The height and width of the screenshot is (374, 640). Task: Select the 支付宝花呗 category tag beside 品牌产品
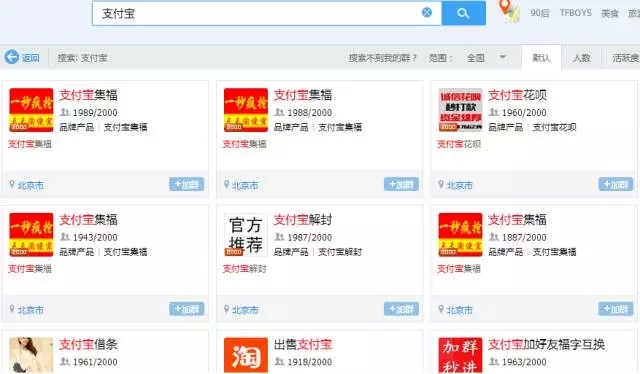(x=554, y=127)
